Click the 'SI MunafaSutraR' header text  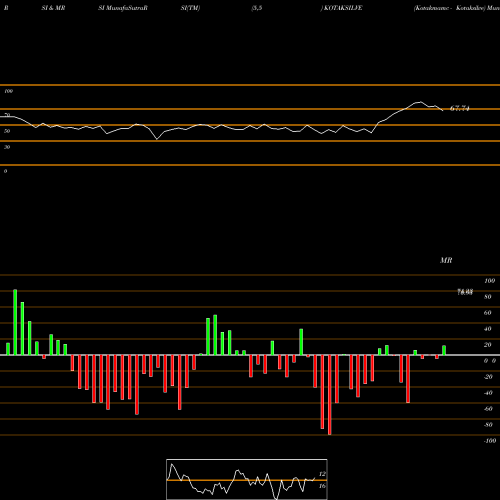click(123, 8)
